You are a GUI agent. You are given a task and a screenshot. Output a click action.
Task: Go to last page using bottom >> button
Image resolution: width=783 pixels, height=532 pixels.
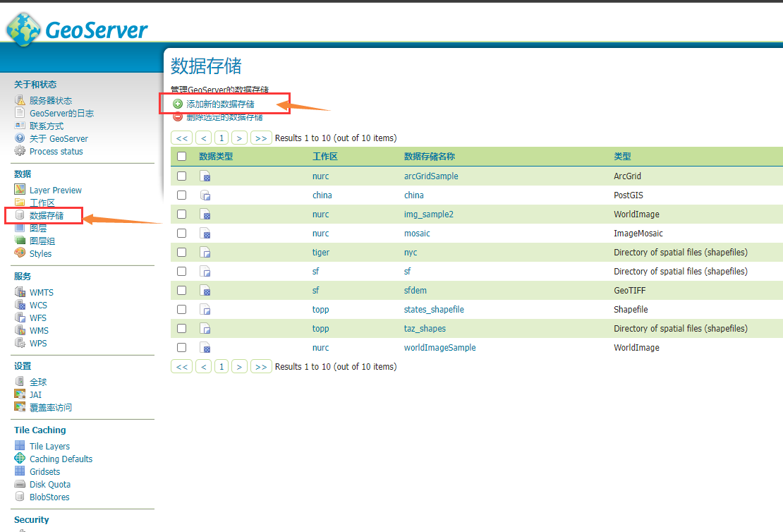[261, 367]
